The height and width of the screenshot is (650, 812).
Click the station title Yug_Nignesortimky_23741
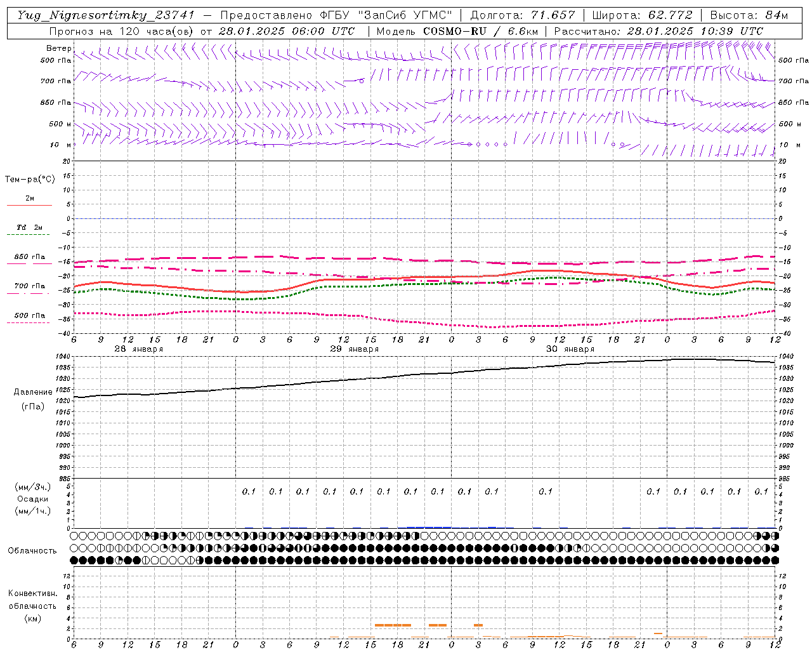coord(105,15)
